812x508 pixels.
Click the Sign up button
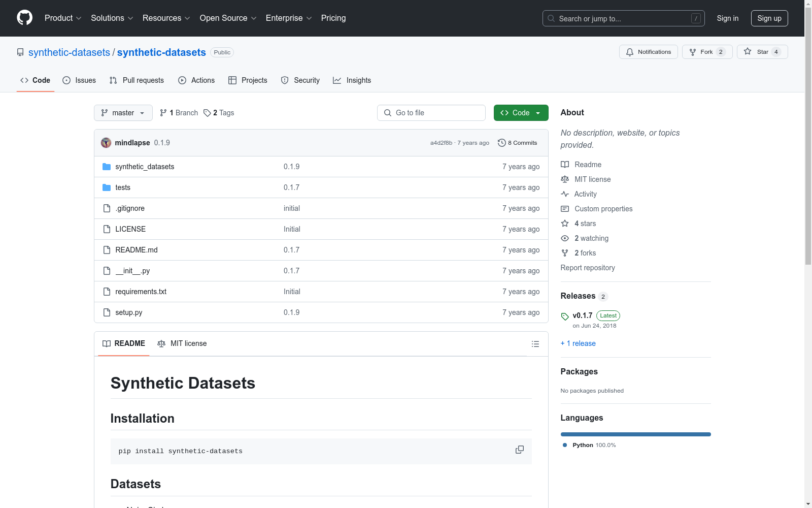[769, 18]
